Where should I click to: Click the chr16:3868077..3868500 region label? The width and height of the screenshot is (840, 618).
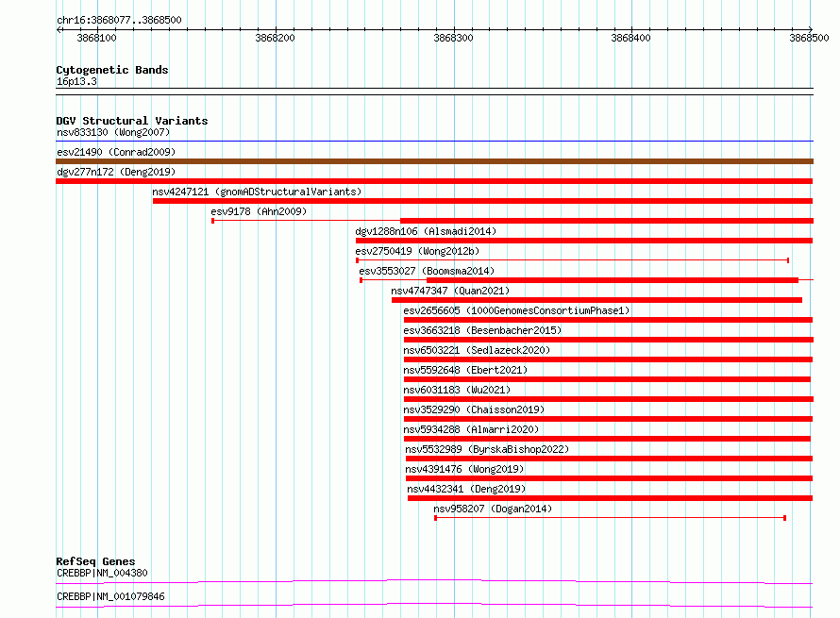point(119,20)
